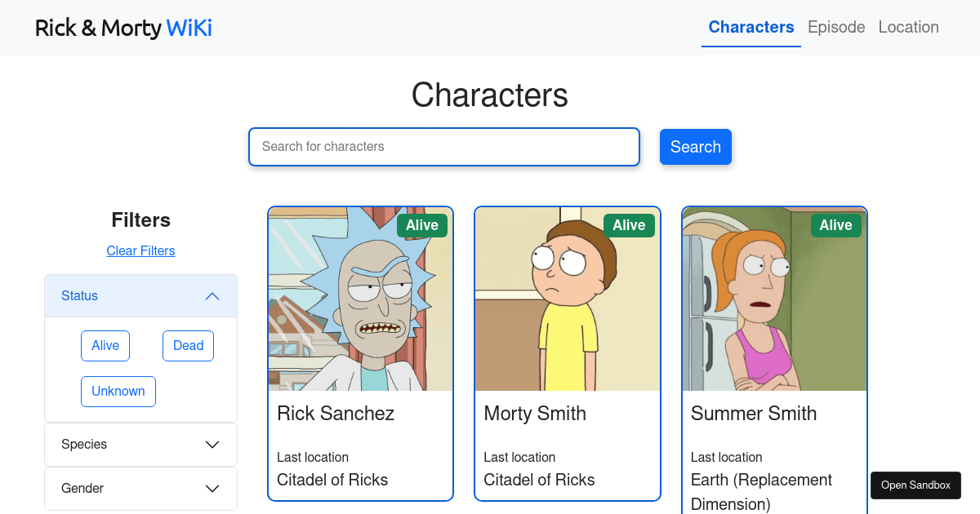Click the Alive badge on Rick's card
Viewport: 980px width, 514px height.
click(x=421, y=225)
